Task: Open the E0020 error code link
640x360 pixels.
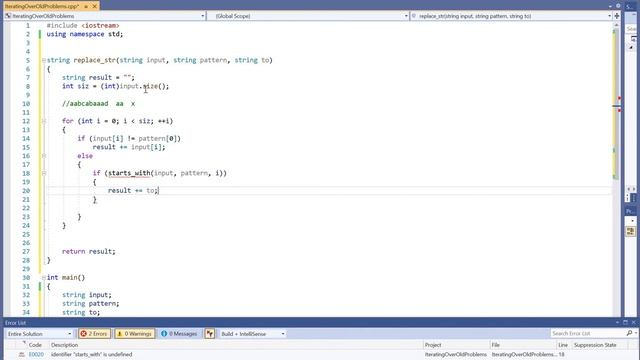Action: (36, 355)
